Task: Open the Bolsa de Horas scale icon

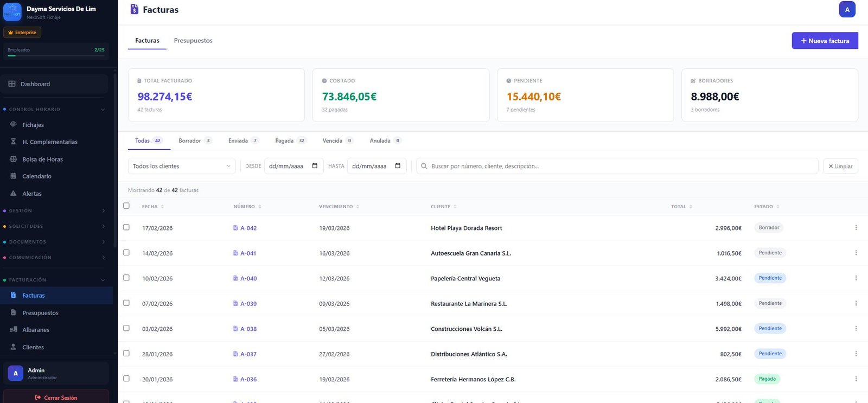Action: (x=14, y=159)
